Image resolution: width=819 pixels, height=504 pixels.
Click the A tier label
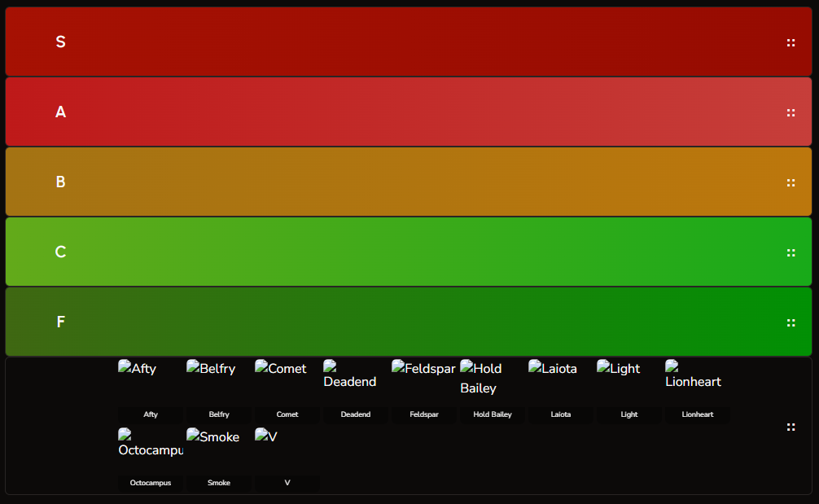[x=60, y=112]
